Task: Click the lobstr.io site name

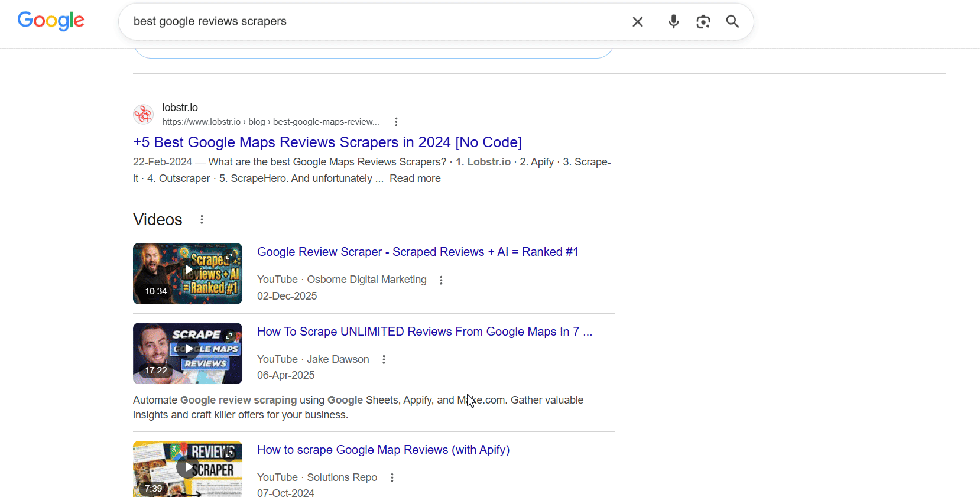Action: pyautogui.click(x=180, y=108)
